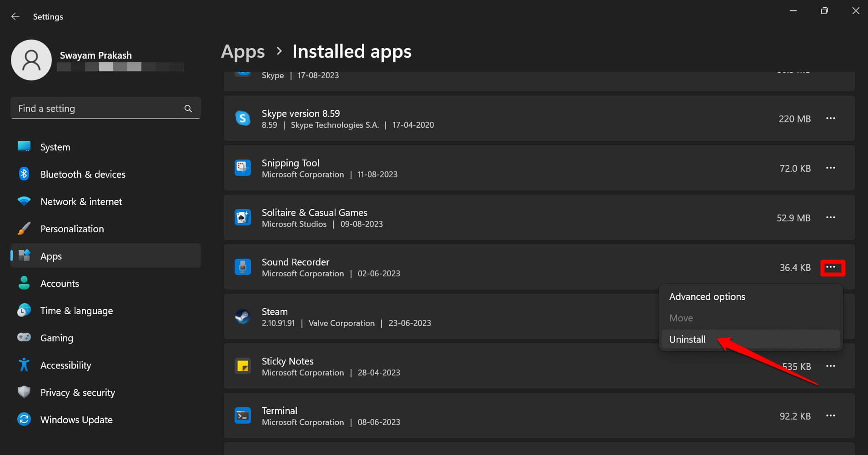Viewport: 868px width, 455px height.
Task: Open Windows Update settings
Action: (76, 420)
